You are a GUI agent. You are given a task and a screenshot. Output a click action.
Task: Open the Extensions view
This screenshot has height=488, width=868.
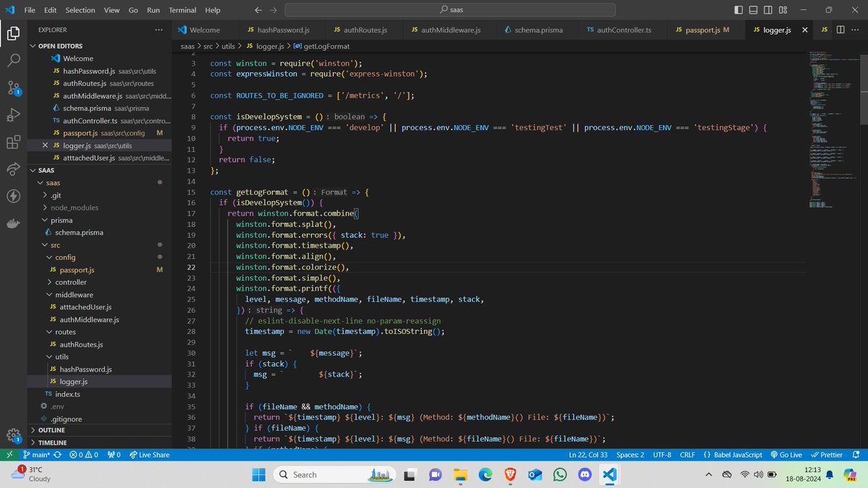pyautogui.click(x=14, y=142)
